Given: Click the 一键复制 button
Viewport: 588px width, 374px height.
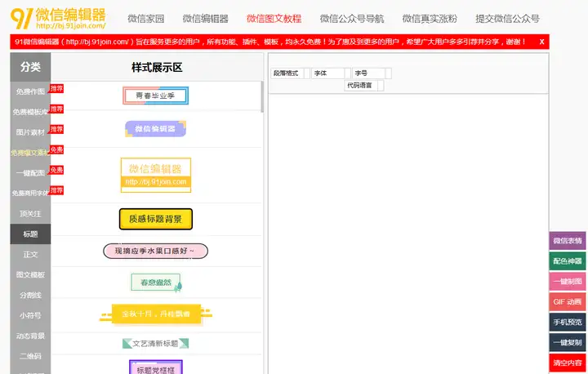Looking at the screenshot, I should point(568,342).
